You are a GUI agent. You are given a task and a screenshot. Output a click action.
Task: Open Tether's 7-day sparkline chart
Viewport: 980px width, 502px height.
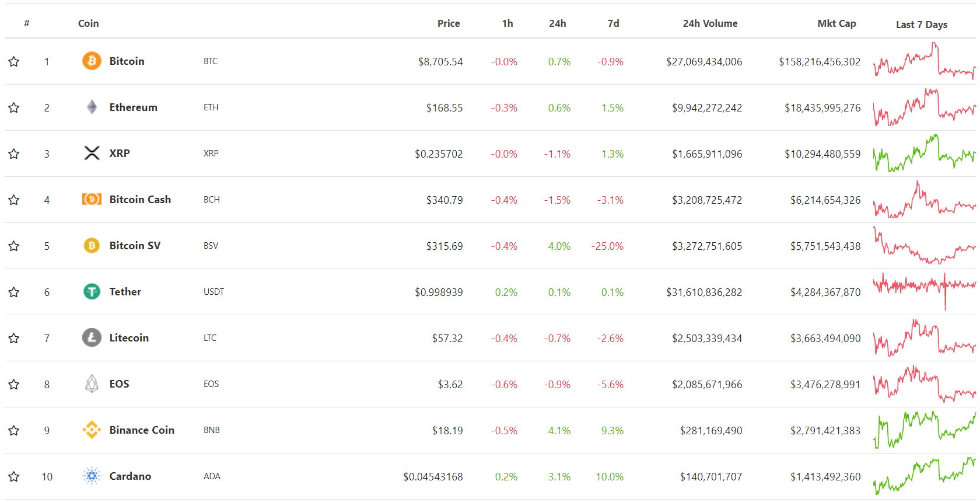924,291
